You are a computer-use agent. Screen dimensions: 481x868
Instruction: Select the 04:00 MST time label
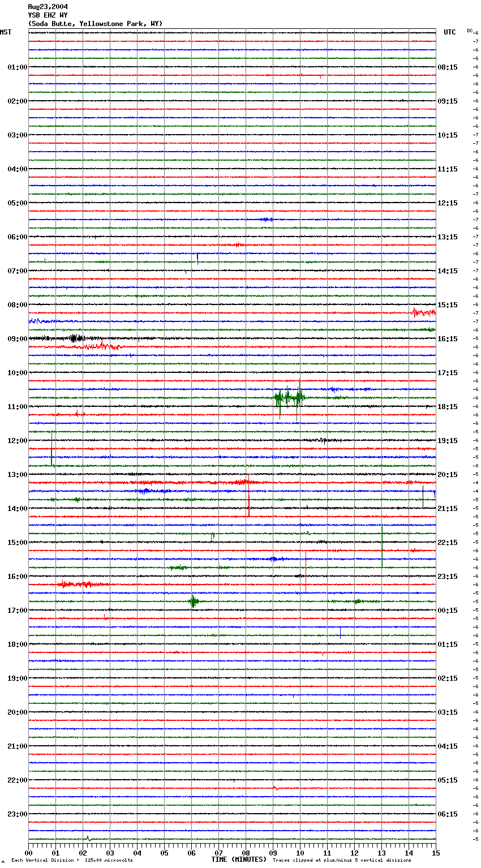coord(18,169)
